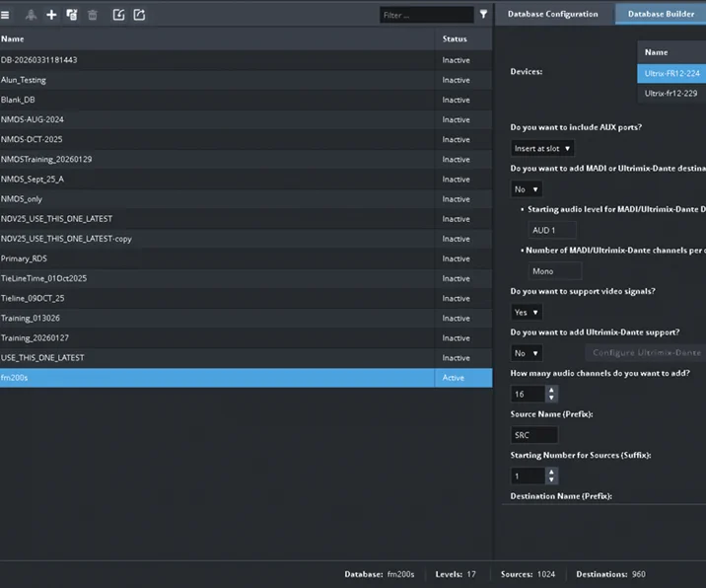Click the Sources: 1024 status bar entry

pyautogui.click(x=528, y=574)
